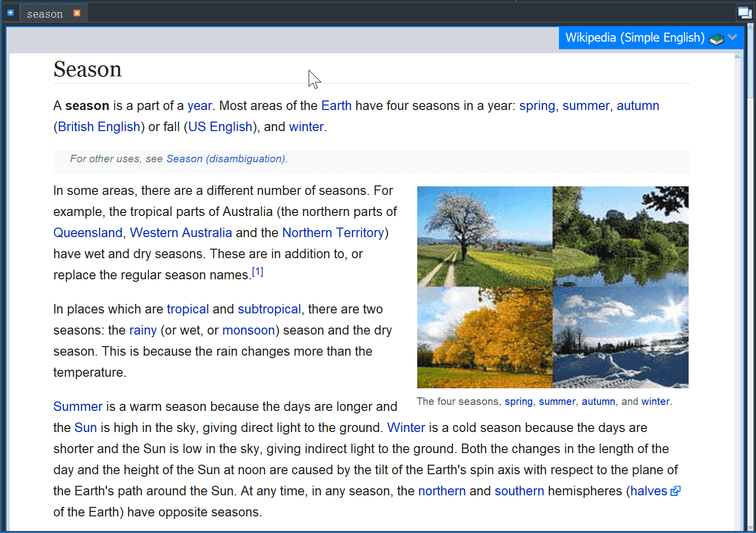Open the monsoon article link
756x533 pixels.
(x=248, y=330)
